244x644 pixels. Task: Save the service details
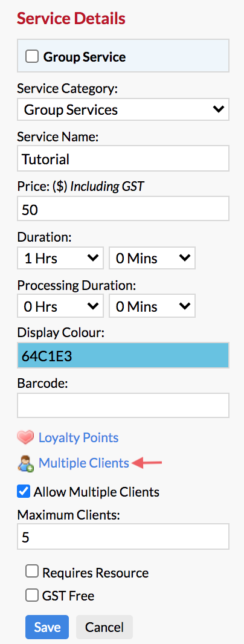(47, 627)
